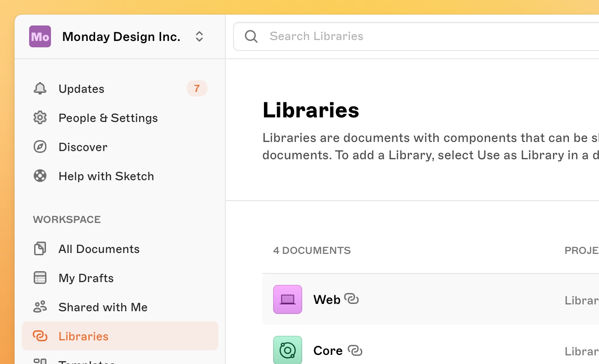Open Monday Design Inc. workspace menu
Screen dimensions: 599x364
click(x=121, y=37)
